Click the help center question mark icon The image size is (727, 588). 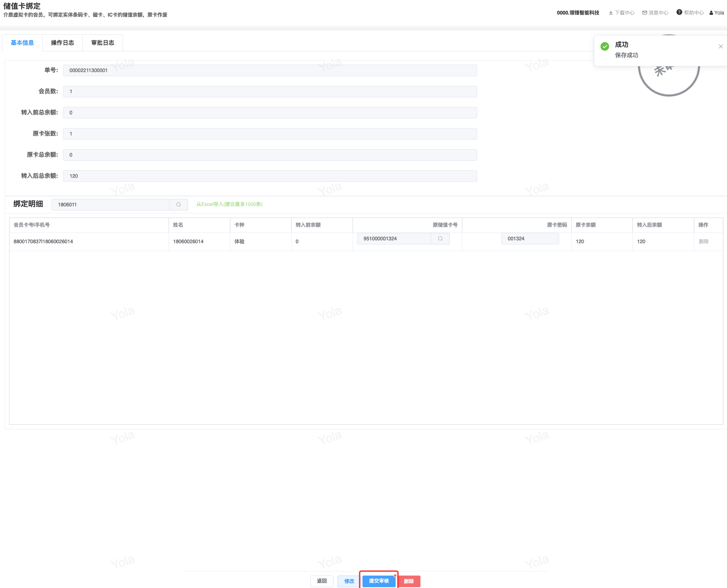click(679, 12)
